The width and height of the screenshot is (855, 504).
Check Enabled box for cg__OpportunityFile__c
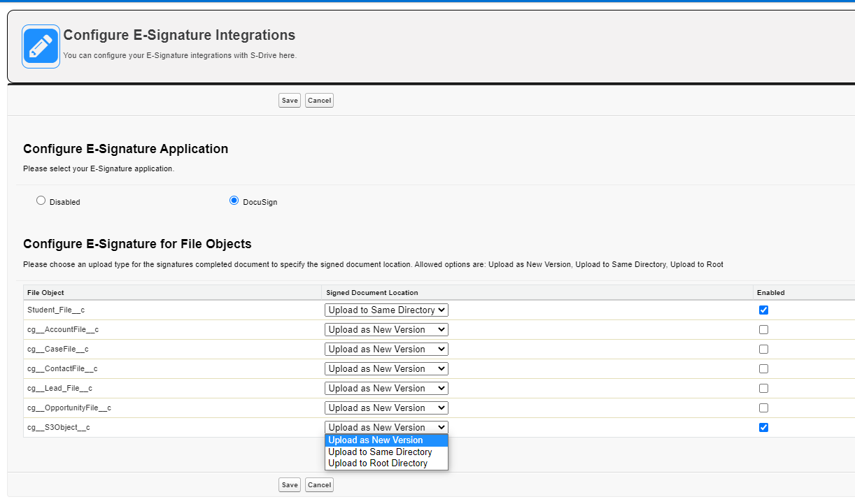[x=763, y=408]
